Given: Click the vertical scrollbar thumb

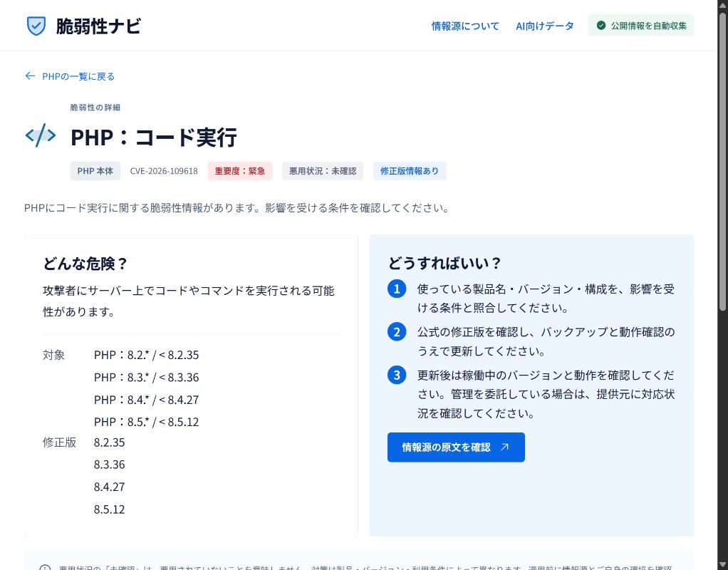Looking at the screenshot, I should (722, 161).
